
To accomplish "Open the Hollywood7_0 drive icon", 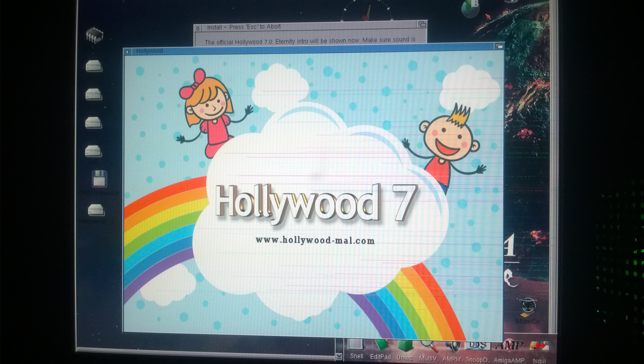I will click(x=96, y=210).
